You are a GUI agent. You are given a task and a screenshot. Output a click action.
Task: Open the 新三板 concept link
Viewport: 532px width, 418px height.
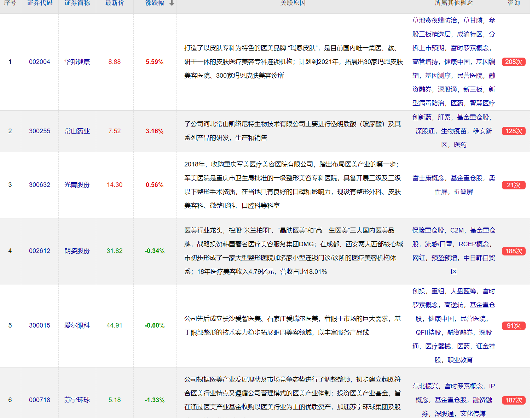click(473, 89)
